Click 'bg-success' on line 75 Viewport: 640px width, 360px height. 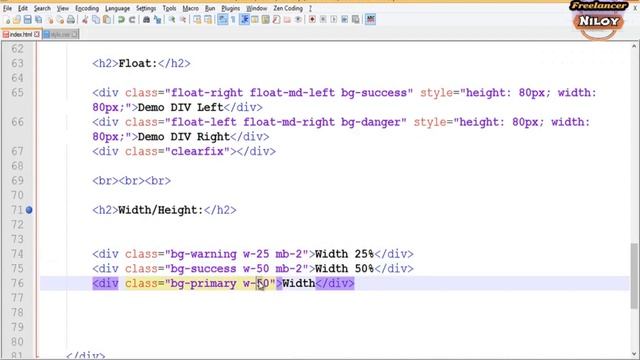pos(203,269)
